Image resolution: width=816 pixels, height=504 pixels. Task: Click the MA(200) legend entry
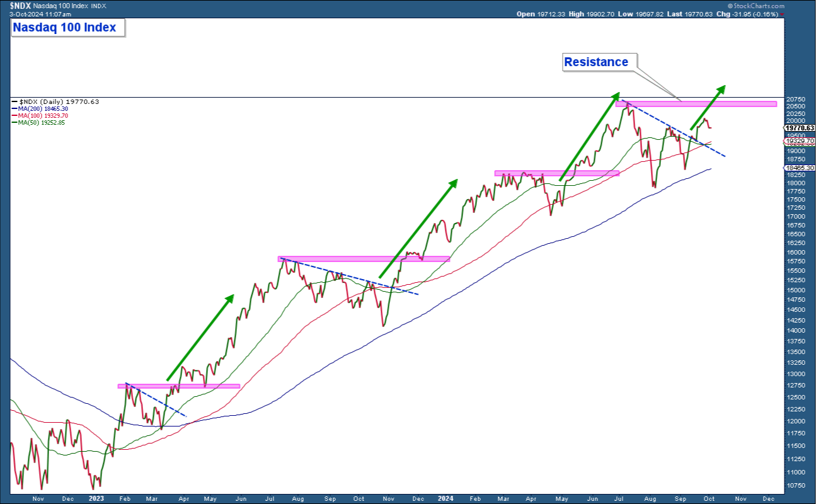pyautogui.click(x=43, y=109)
